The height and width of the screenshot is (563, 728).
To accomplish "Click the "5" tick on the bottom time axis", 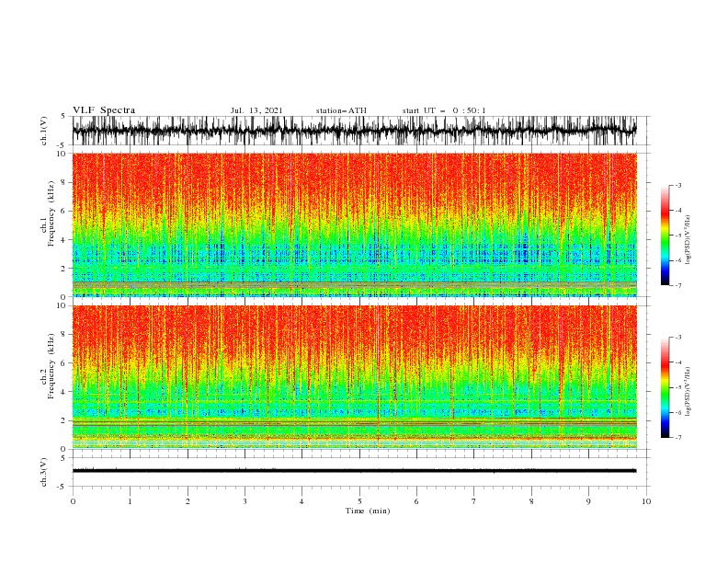I will click(x=359, y=501).
